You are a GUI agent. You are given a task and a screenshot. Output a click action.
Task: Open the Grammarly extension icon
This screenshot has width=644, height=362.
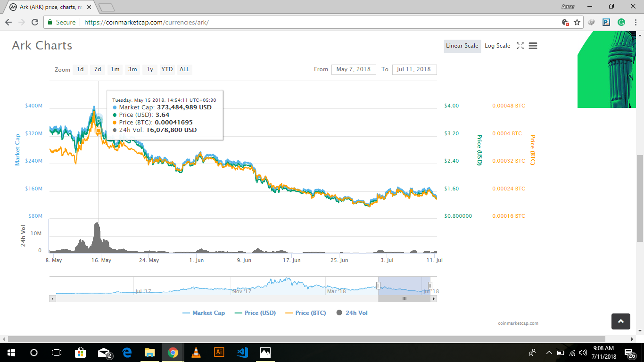(621, 22)
